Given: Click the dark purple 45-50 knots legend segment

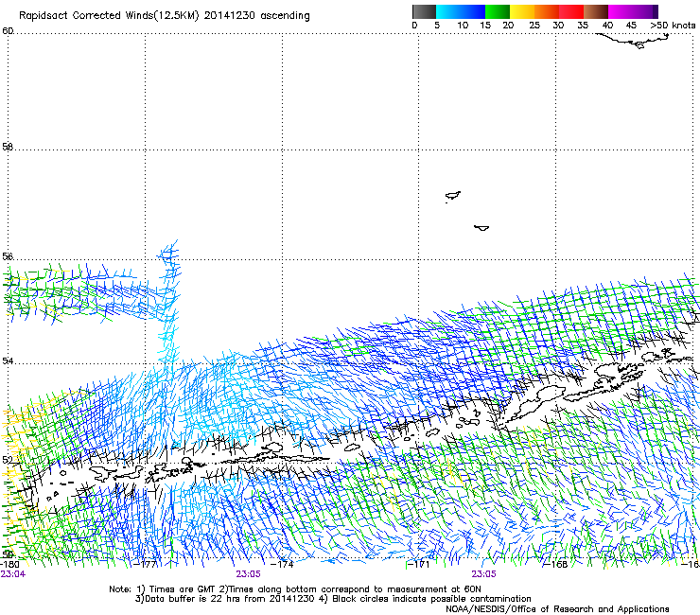Looking at the screenshot, I should [x=645, y=11].
